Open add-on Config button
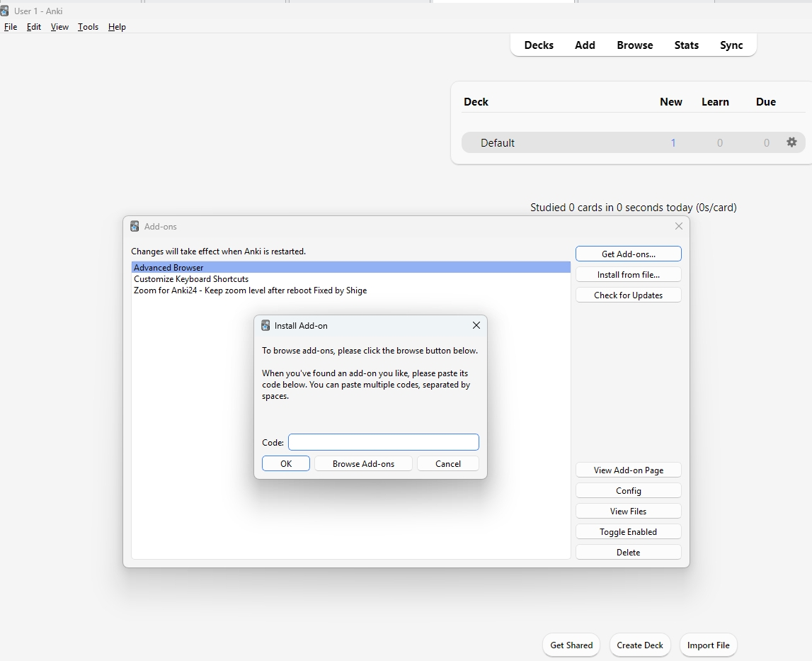The width and height of the screenshot is (812, 661). (628, 490)
